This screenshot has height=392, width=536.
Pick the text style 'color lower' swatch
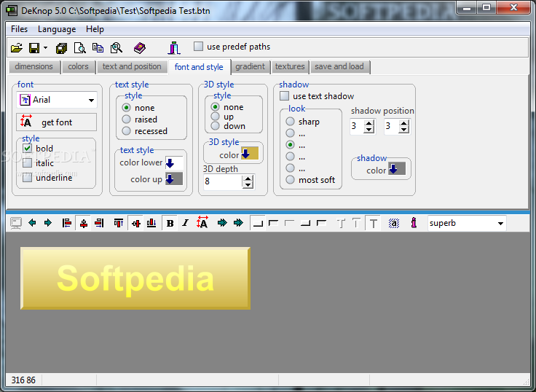coord(174,163)
